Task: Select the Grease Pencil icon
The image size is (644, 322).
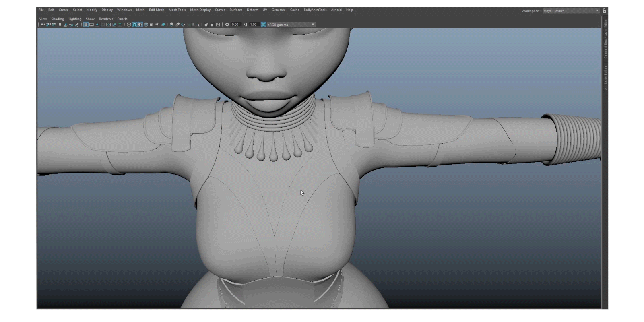Action: (77, 25)
